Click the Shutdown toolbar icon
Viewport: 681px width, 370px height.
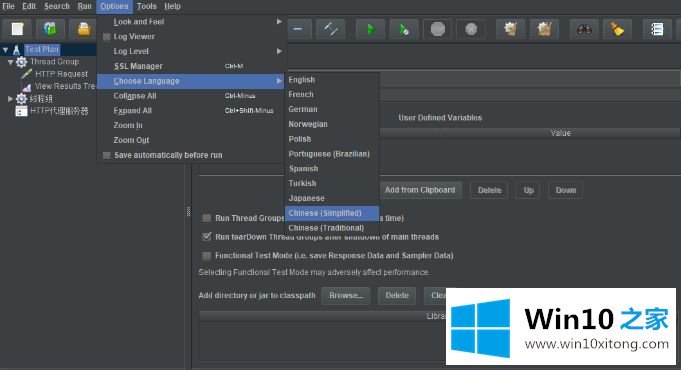coord(471,29)
